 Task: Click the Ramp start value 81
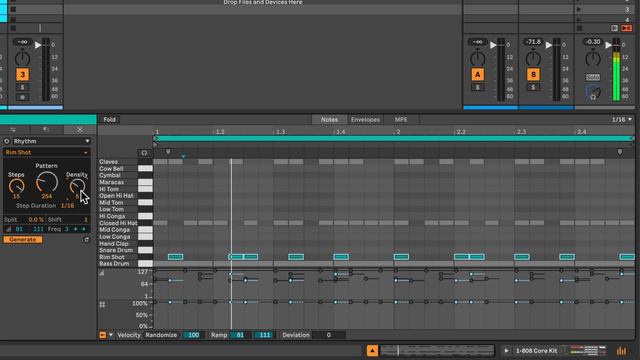[240, 335]
